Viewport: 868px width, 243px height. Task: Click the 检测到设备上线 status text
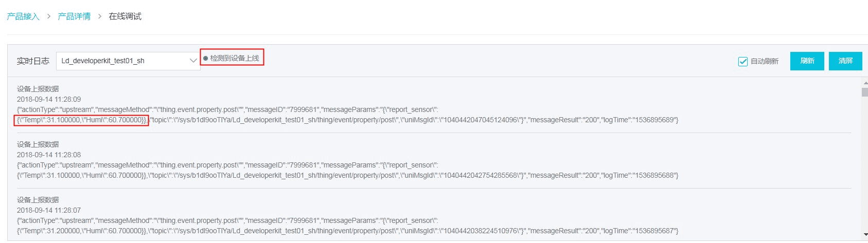coord(235,58)
